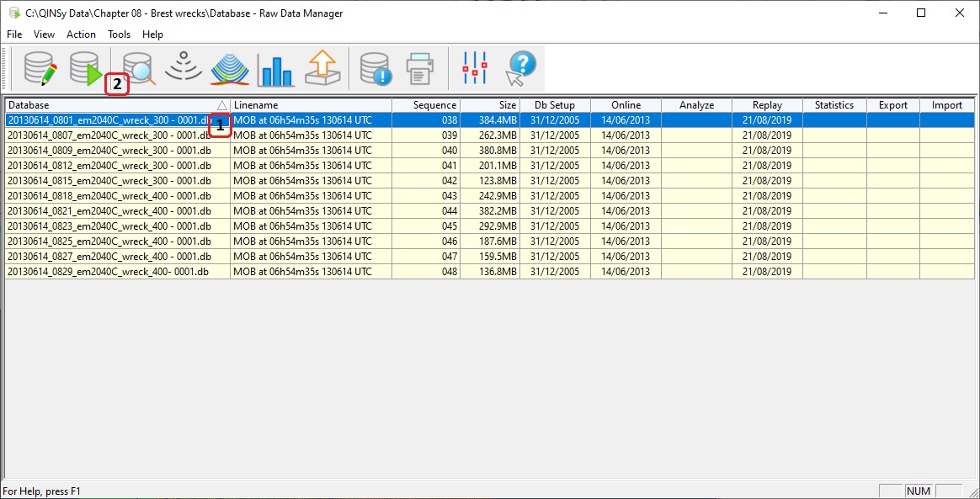
Task: Open the settings sliders icon
Action: point(475,68)
